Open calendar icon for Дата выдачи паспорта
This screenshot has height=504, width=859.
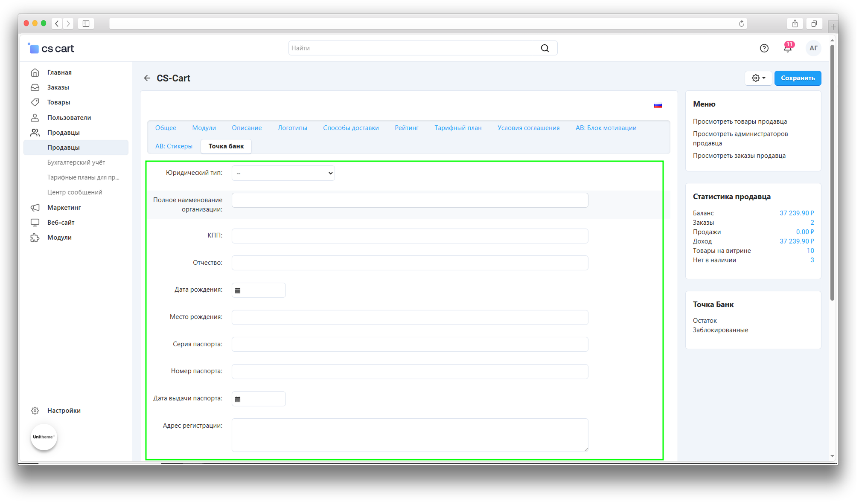pyautogui.click(x=238, y=399)
